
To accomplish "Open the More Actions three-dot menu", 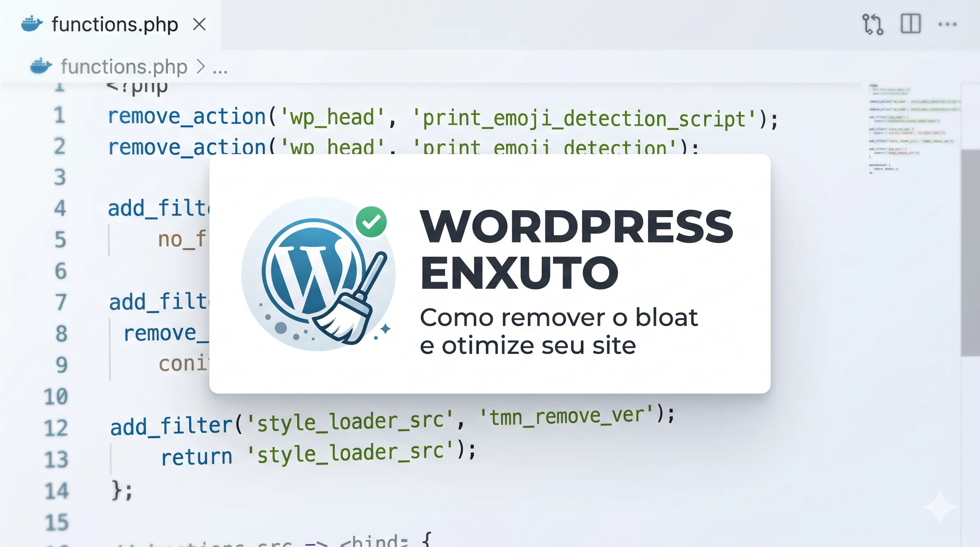I will click(947, 24).
